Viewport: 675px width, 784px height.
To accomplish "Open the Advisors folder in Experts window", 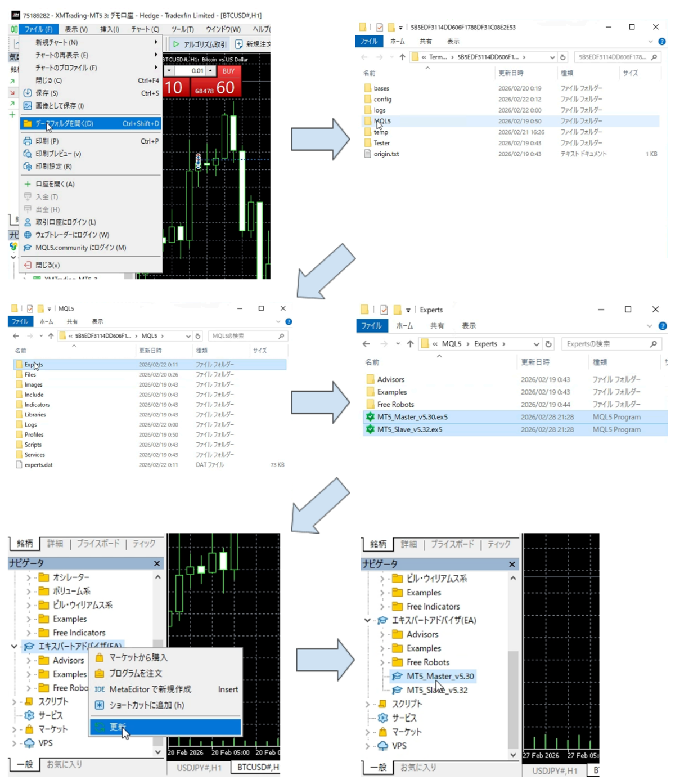I will tap(390, 380).
